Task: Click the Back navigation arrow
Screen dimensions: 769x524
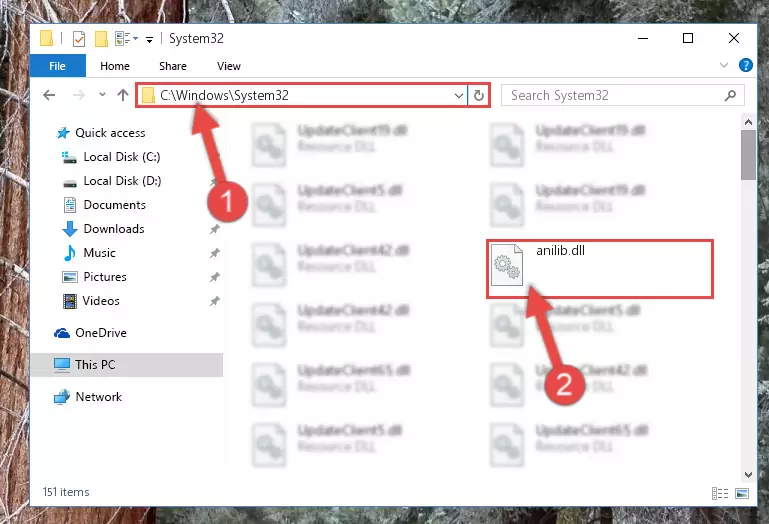Action: [x=49, y=95]
